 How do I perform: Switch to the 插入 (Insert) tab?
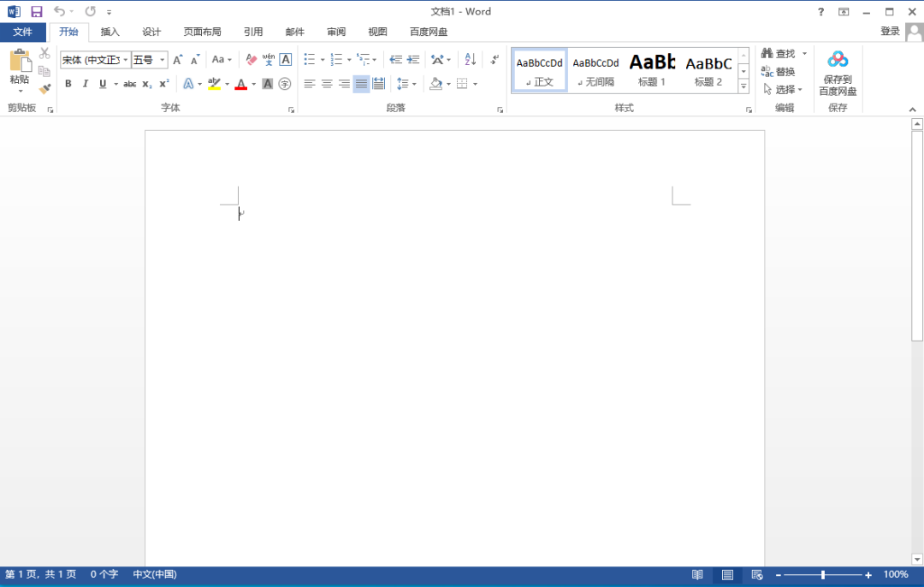click(x=110, y=32)
